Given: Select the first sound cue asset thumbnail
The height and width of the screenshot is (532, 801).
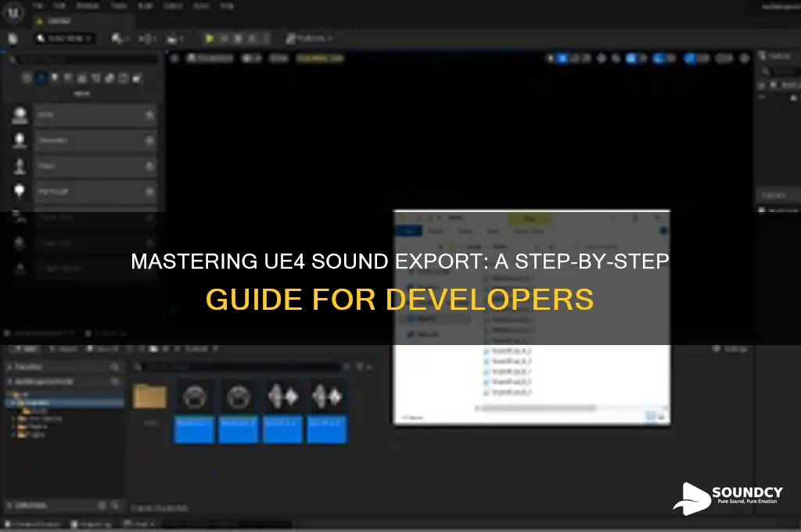Looking at the screenshot, I should 194,411.
